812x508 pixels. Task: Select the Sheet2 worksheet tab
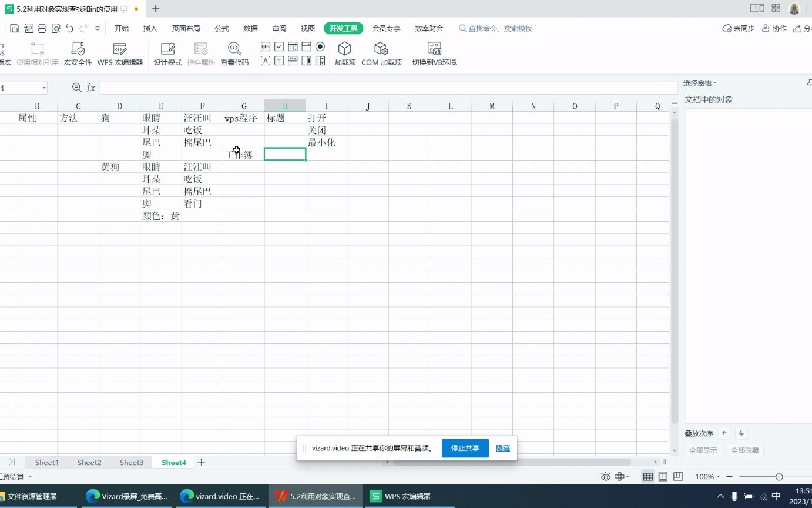[89, 462]
